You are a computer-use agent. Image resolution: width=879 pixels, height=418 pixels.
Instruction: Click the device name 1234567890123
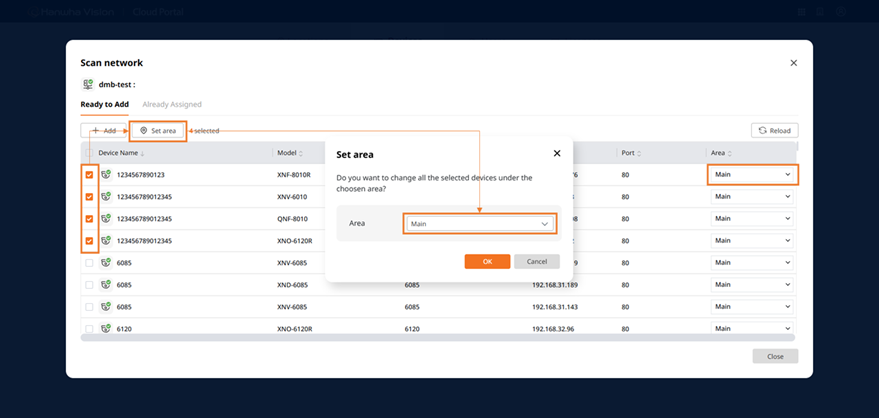pos(141,175)
